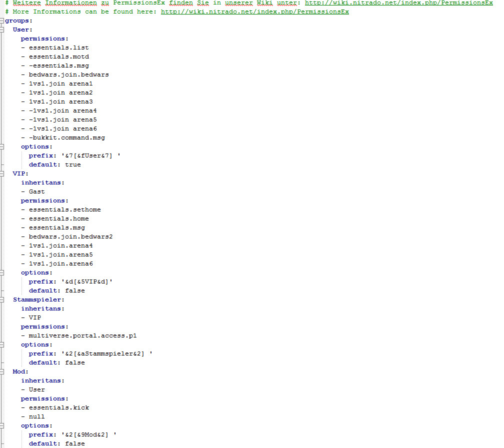Collapse the options fold under the Stammspieler group

2,345
